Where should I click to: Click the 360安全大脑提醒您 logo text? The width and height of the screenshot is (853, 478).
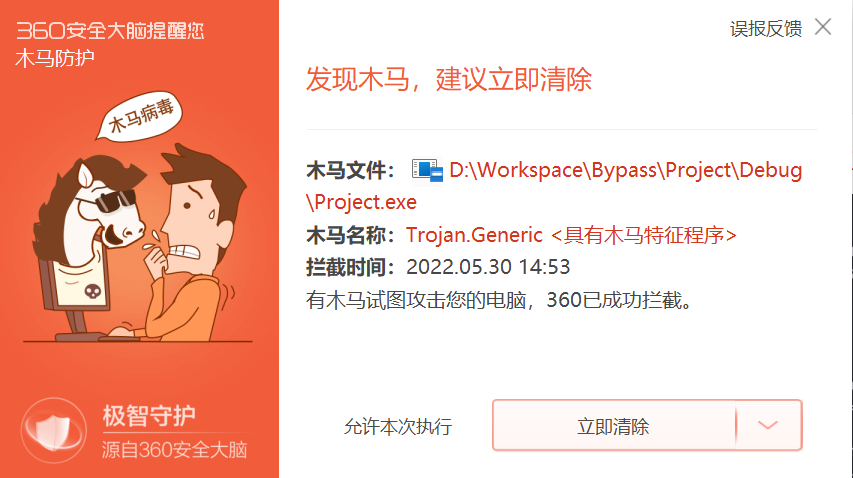(x=110, y=30)
